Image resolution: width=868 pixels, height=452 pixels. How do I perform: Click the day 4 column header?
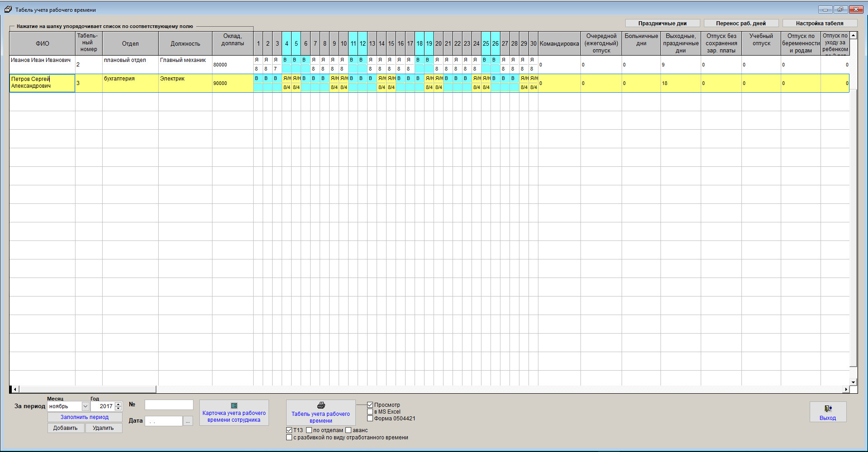287,43
